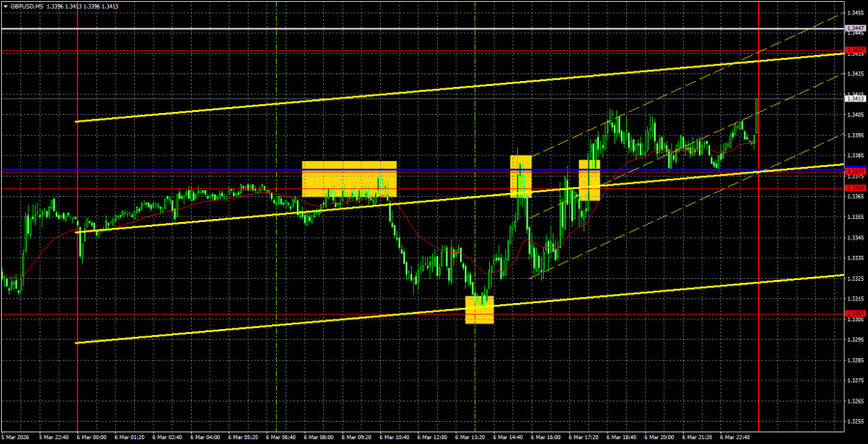Click the white horizontal line at 1.3447

386,29
